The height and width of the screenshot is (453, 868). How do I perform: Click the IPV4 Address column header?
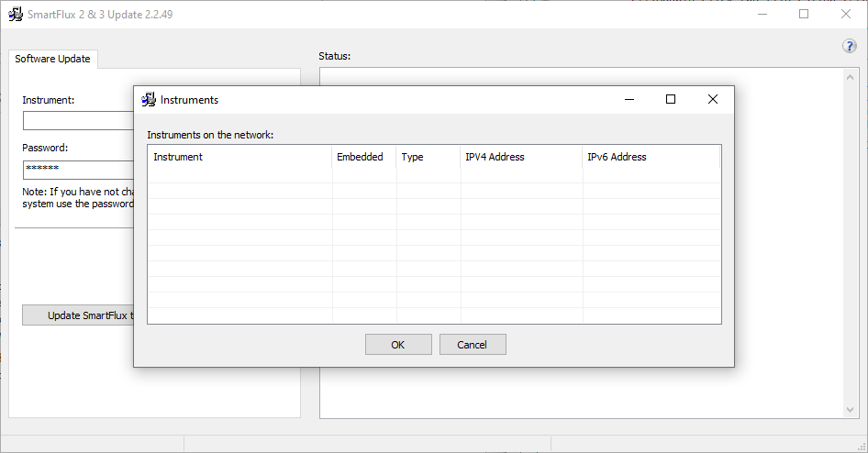[x=521, y=157]
